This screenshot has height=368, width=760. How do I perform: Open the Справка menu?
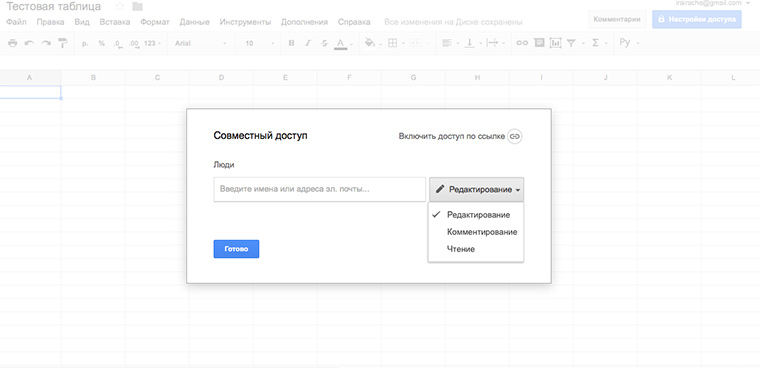click(354, 22)
